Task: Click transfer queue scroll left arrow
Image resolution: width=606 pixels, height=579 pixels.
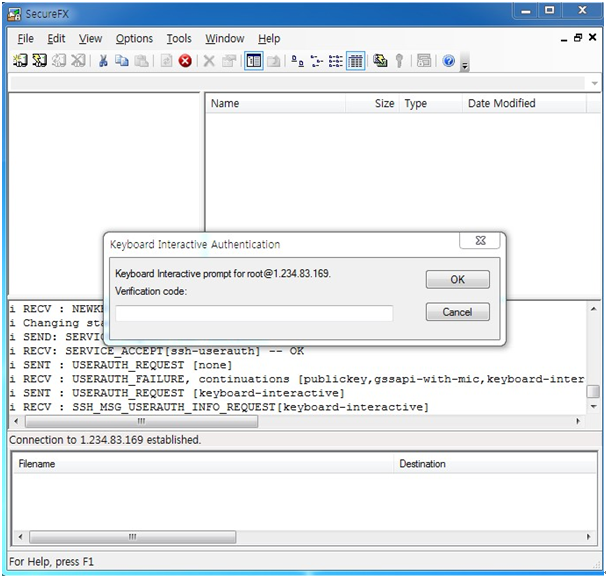Action: pos(20,537)
